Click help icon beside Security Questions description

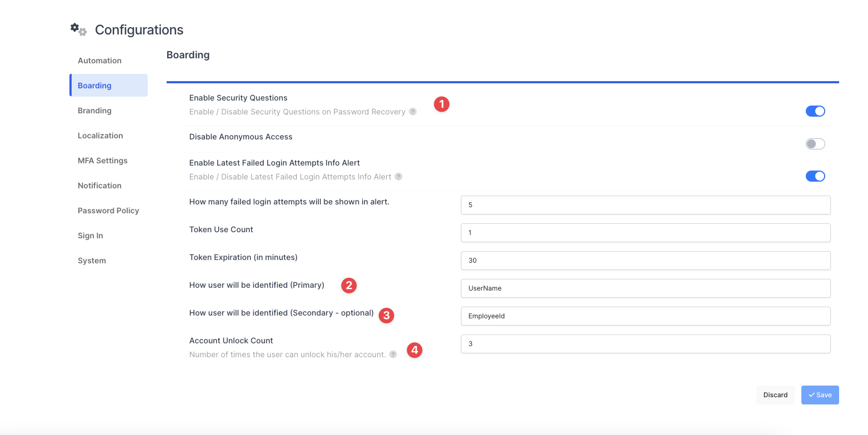(x=413, y=112)
